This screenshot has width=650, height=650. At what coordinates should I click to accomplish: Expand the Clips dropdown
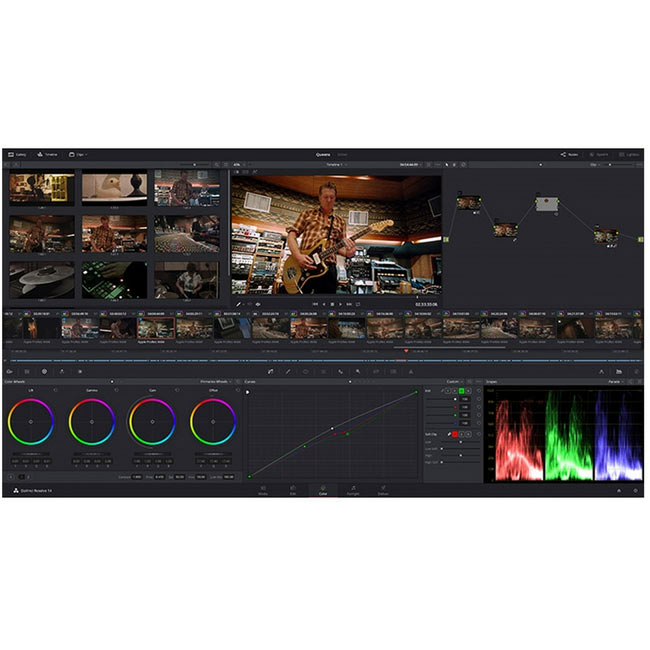[x=78, y=155]
